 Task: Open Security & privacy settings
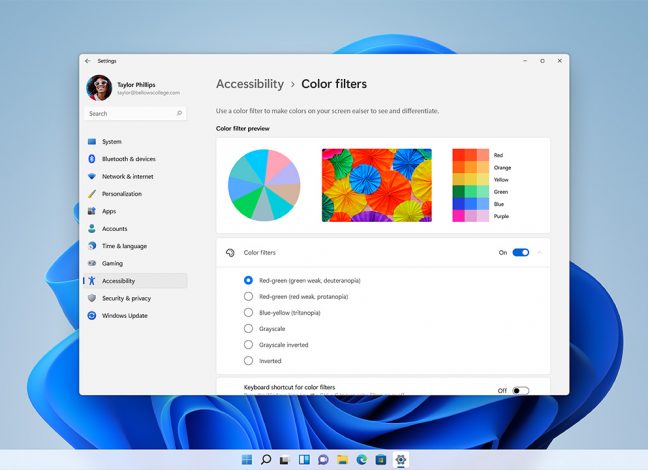(136, 298)
